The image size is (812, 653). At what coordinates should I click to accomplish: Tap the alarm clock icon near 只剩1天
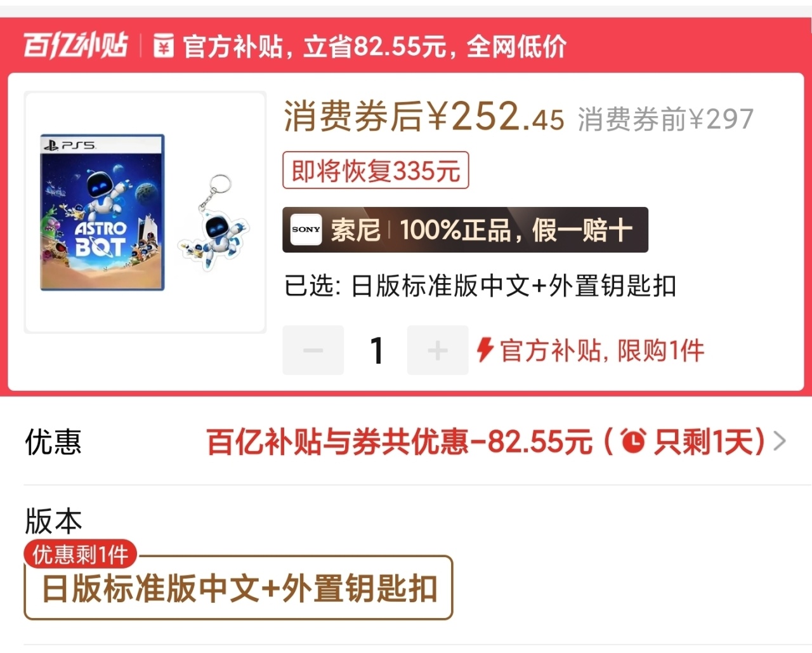click(633, 441)
